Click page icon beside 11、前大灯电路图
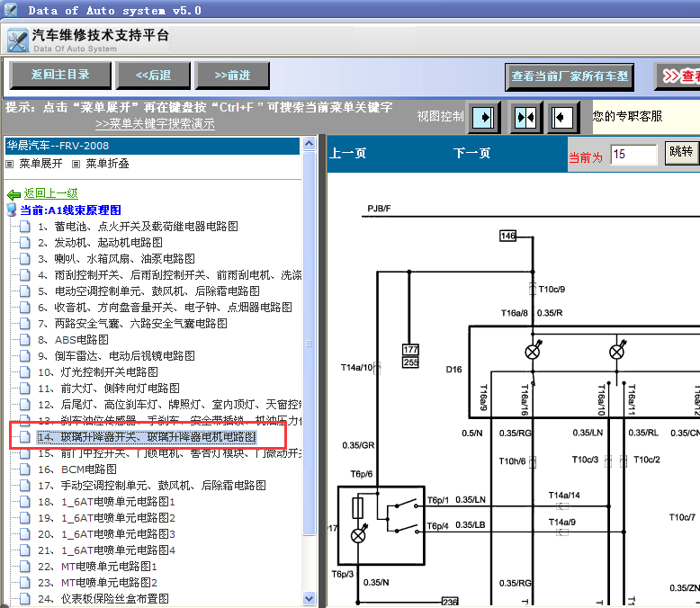Image resolution: width=700 pixels, height=608 pixels. pyautogui.click(x=25, y=388)
